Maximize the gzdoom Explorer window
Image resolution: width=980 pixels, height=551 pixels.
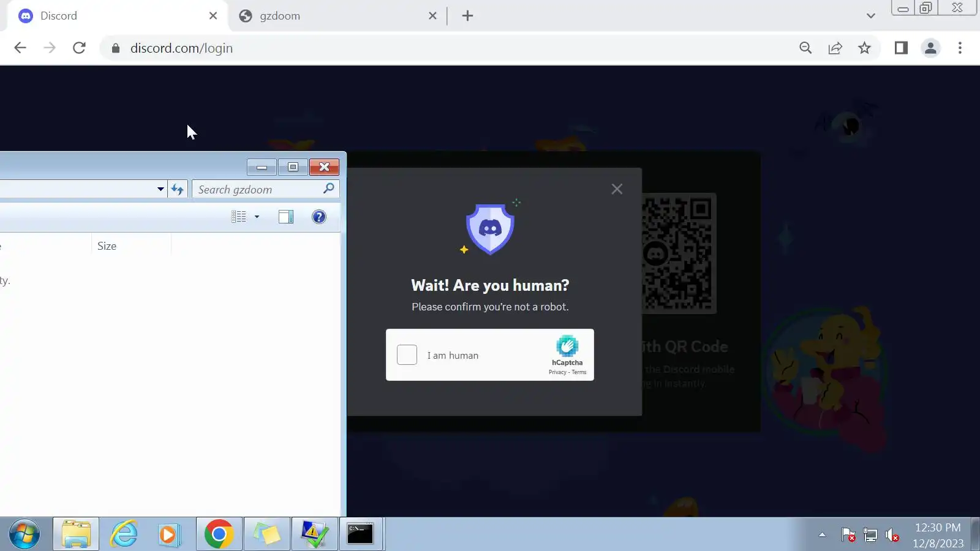click(x=293, y=167)
